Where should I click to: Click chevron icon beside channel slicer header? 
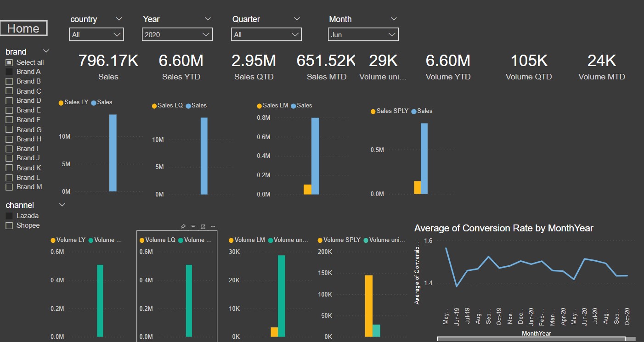[x=62, y=205]
